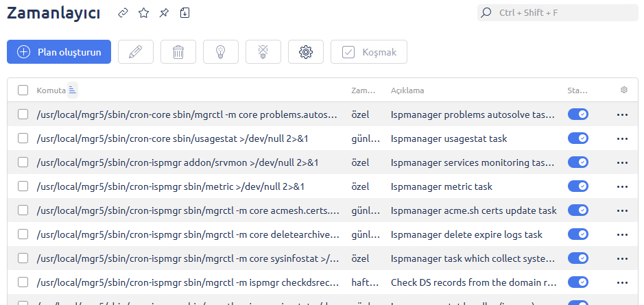
Task: Click the pencil edit toolbar button
Action: pyautogui.click(x=136, y=51)
